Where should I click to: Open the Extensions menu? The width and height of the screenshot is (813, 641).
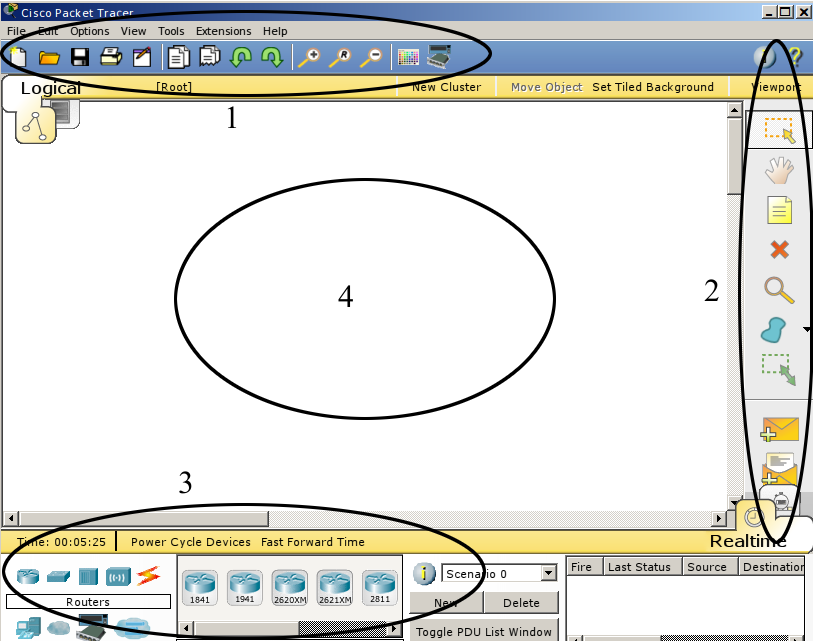(x=223, y=31)
